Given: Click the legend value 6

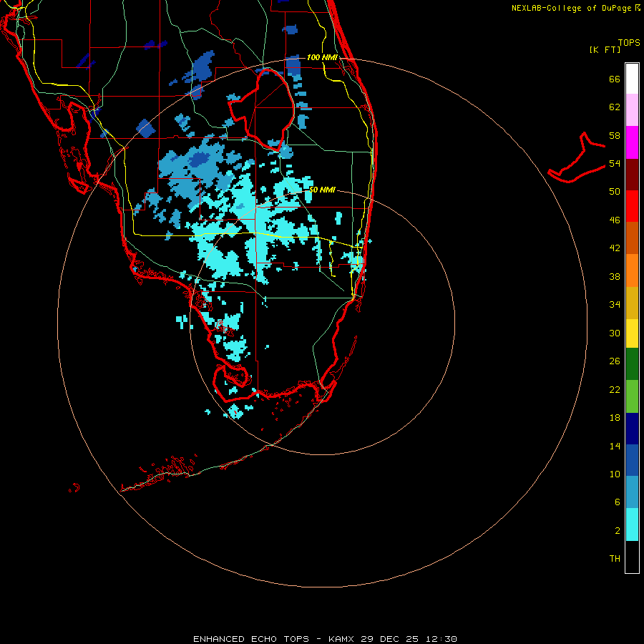Looking at the screenshot, I should click(x=618, y=502).
